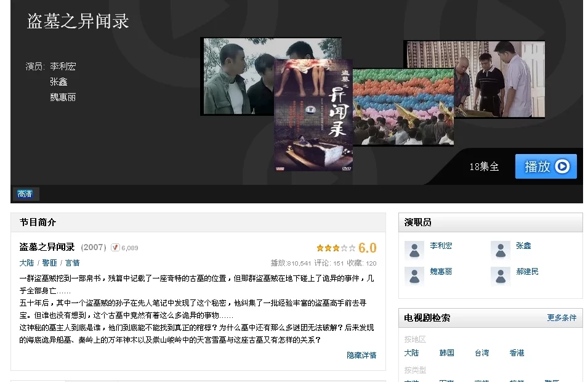Open 张鑫's avatar icon in cast panel
The height and width of the screenshot is (382, 588).
500,250
